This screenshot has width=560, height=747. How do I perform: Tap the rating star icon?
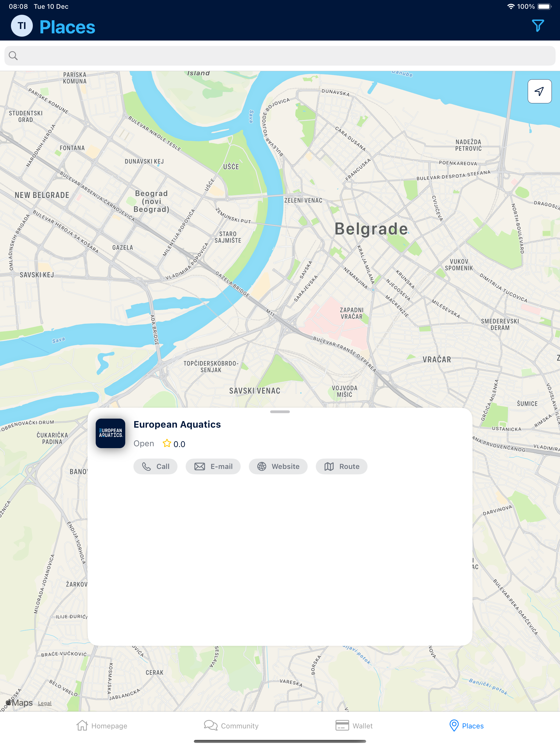pos(167,443)
